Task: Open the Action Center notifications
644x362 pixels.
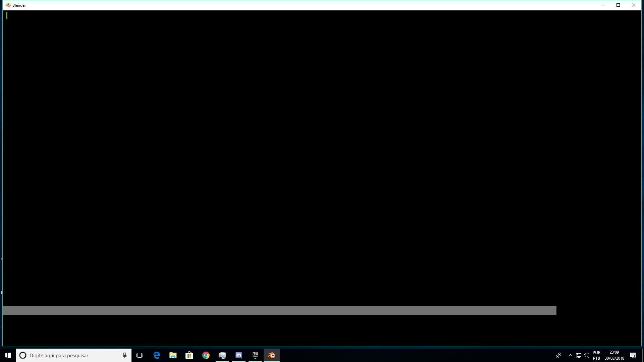Action: point(633,355)
